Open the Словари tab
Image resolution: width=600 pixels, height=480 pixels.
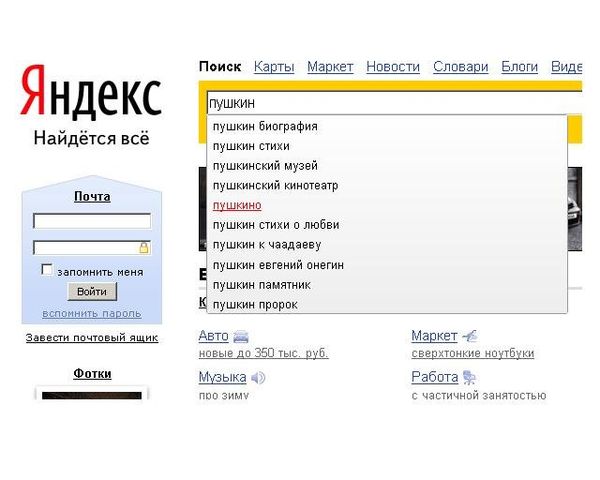[461, 67]
